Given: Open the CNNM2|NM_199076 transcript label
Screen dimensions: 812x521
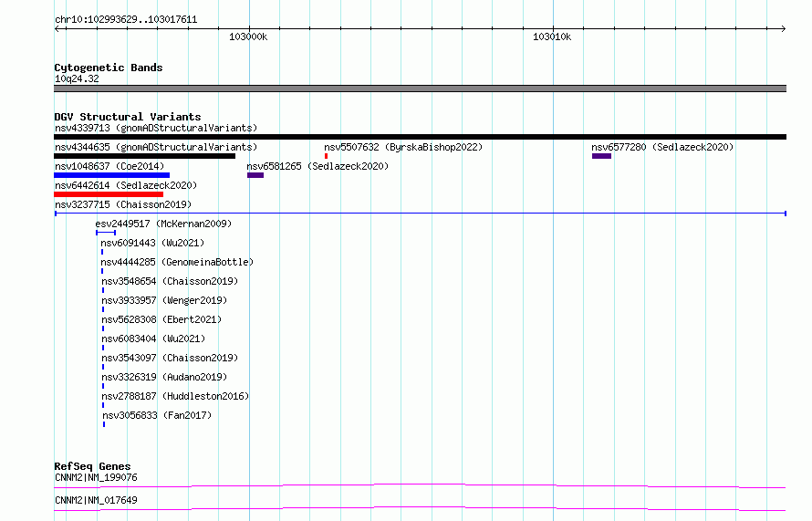Looking at the screenshot, I should (x=96, y=477).
